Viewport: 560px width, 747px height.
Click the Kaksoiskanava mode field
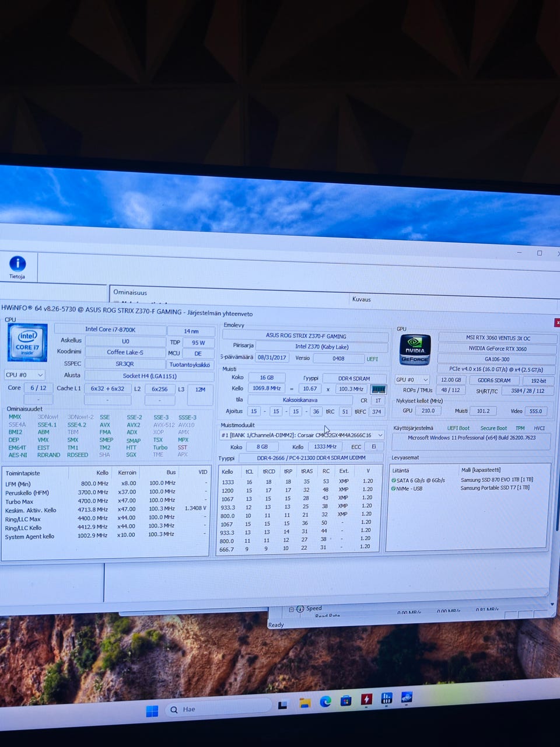point(300,400)
